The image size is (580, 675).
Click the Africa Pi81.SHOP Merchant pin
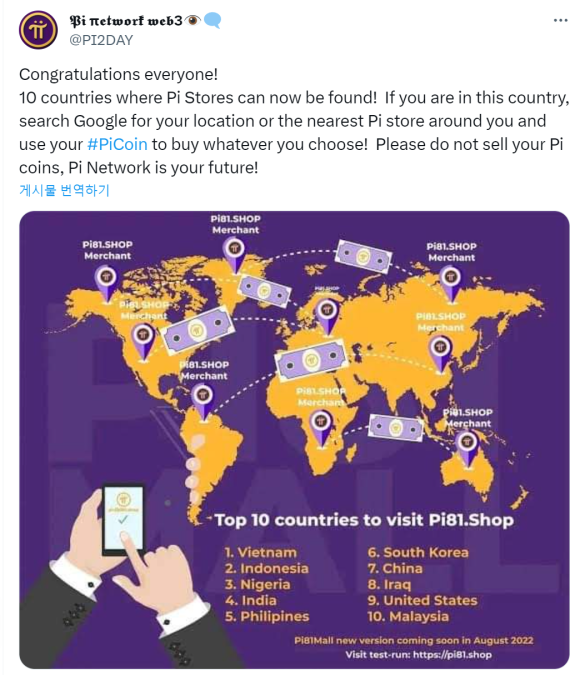click(x=321, y=428)
